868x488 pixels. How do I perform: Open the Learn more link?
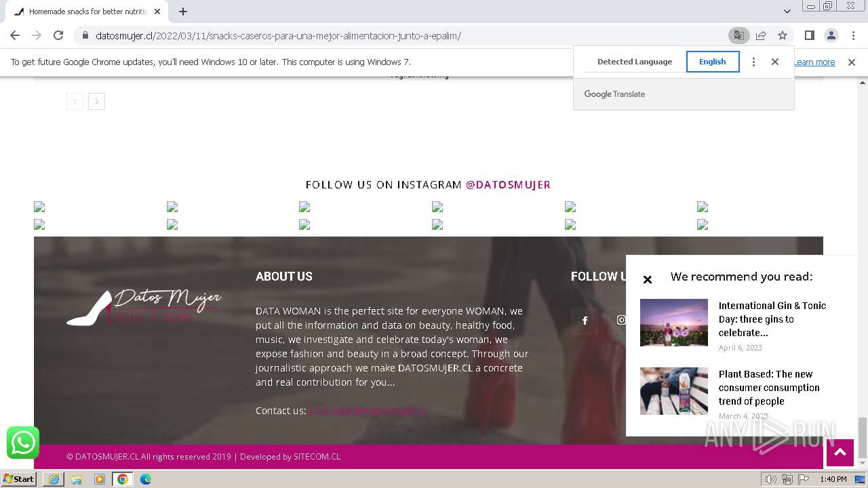(x=814, y=62)
